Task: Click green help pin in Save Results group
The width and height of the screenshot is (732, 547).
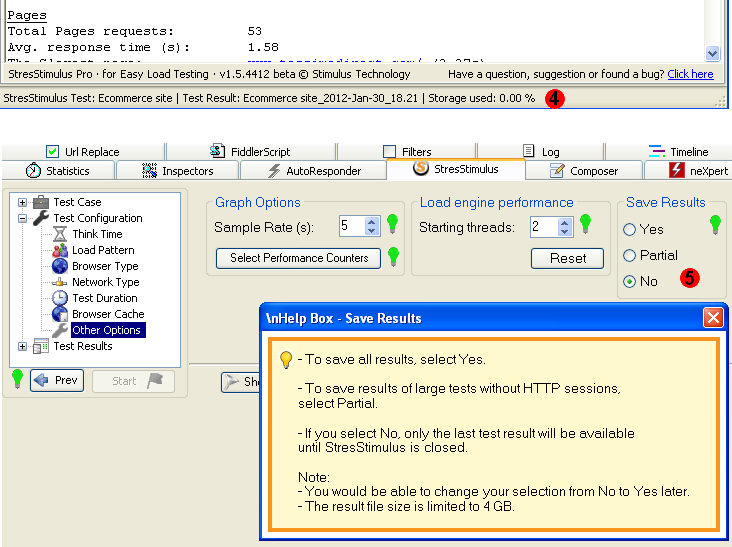Action: point(715,225)
